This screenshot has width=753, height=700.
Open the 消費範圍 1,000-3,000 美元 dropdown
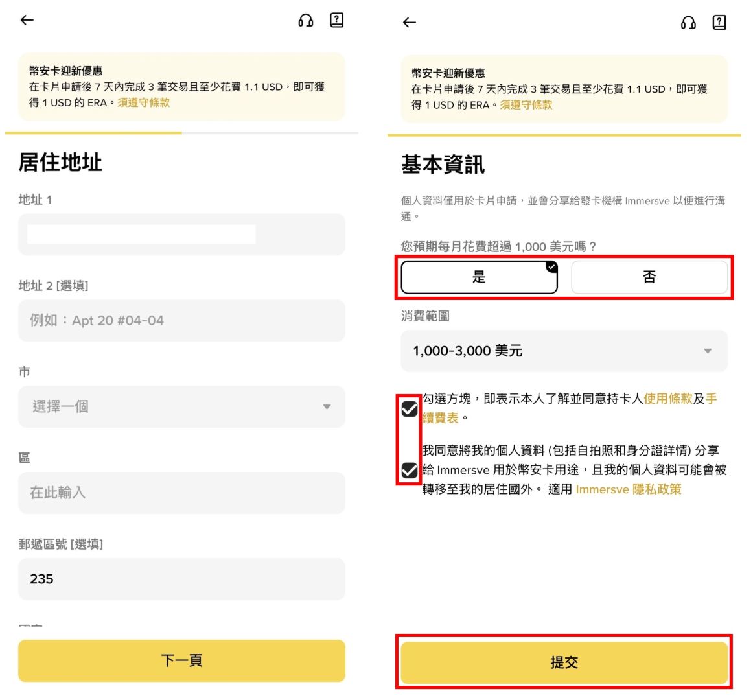click(564, 351)
